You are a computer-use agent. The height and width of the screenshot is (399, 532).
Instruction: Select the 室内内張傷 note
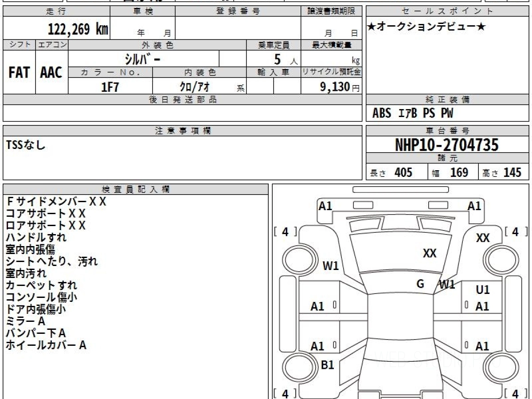point(30,250)
